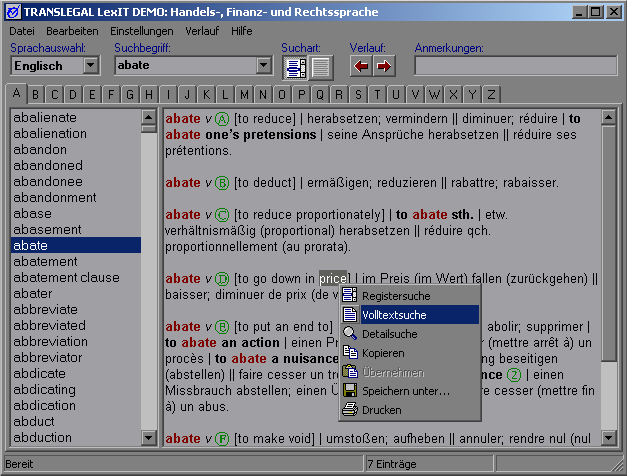
Task: Open the Einstellungen menu
Action: [x=142, y=31]
